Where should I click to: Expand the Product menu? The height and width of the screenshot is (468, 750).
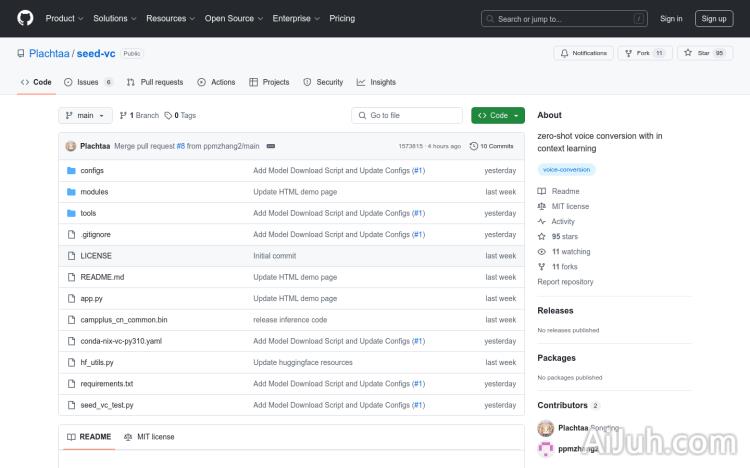tap(64, 18)
